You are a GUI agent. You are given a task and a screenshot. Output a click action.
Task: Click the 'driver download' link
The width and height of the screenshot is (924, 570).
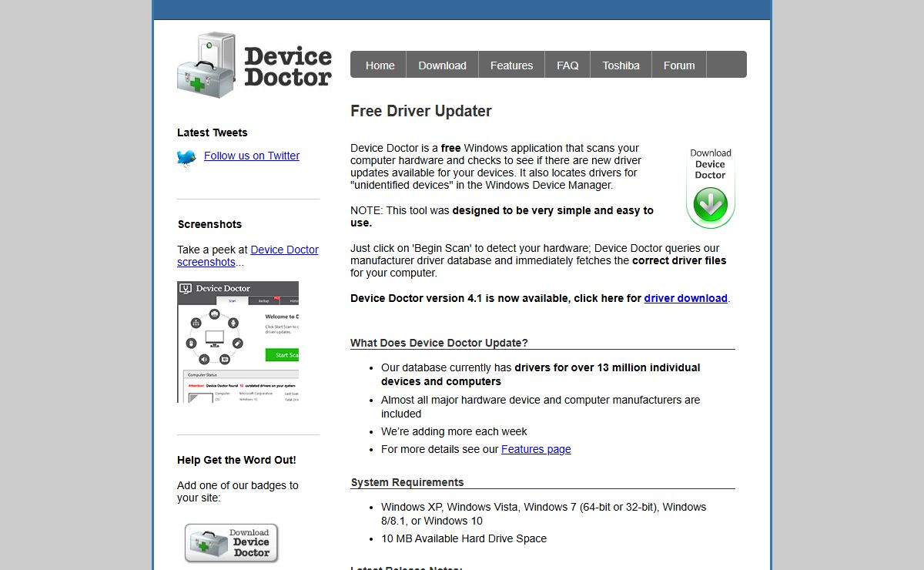pyautogui.click(x=686, y=298)
